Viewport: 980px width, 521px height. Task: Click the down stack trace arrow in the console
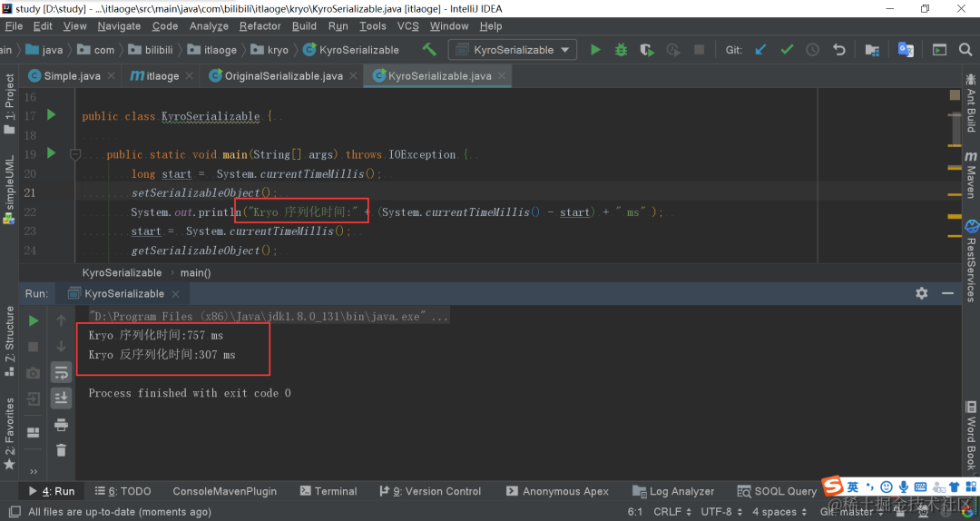[62, 347]
